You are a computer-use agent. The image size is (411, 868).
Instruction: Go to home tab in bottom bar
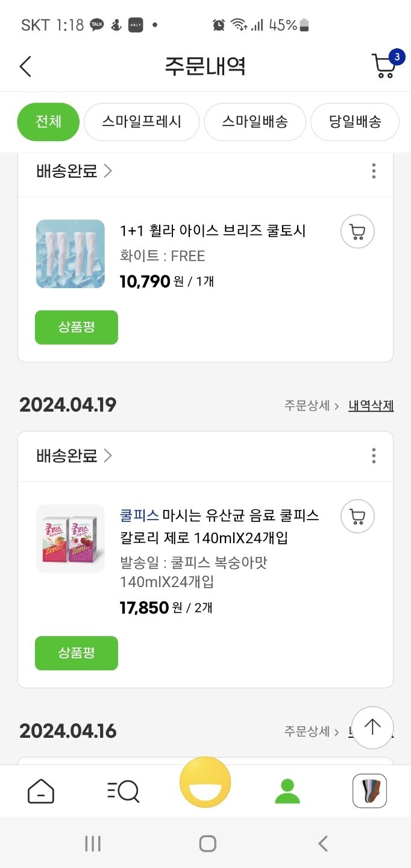click(41, 791)
